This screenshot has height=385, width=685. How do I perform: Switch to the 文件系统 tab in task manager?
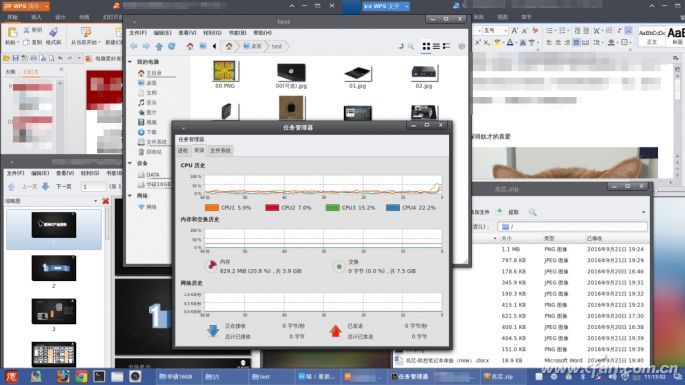coord(220,150)
